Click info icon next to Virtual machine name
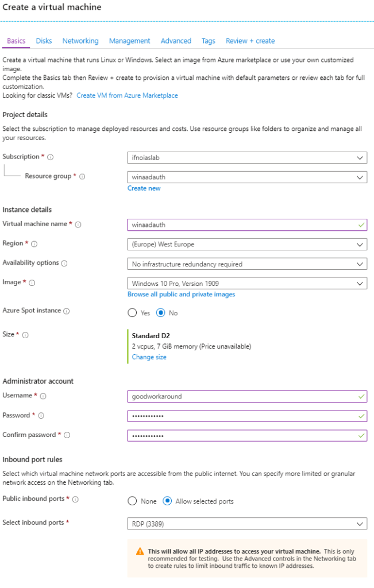Screen dimensions: 374x588 78,225
